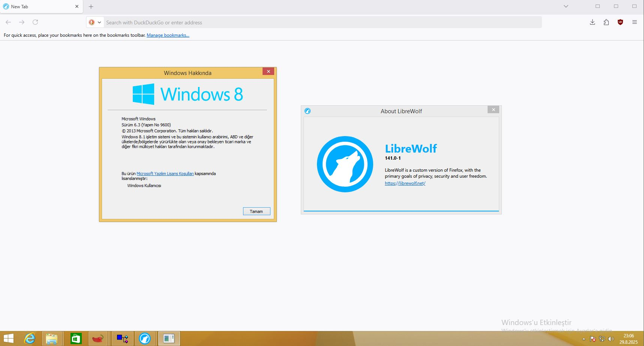Image resolution: width=644 pixels, height=346 pixels.
Task: Open the Extensions puzzle-piece menu
Action: pos(606,22)
